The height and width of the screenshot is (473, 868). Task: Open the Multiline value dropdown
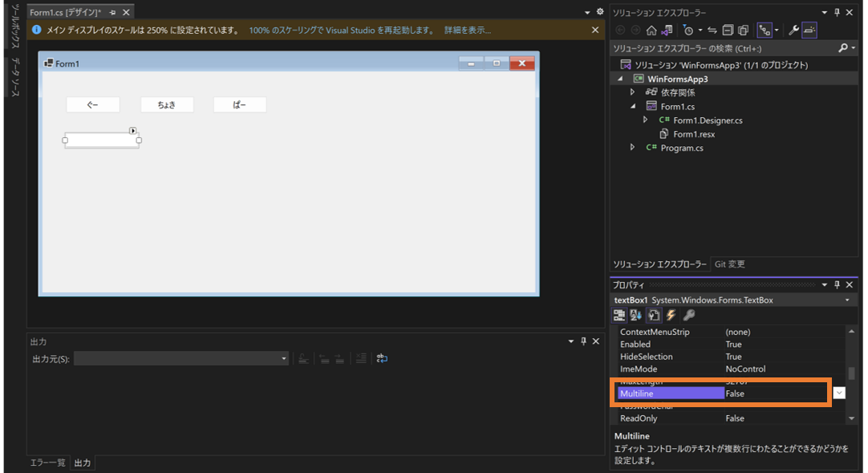839,393
